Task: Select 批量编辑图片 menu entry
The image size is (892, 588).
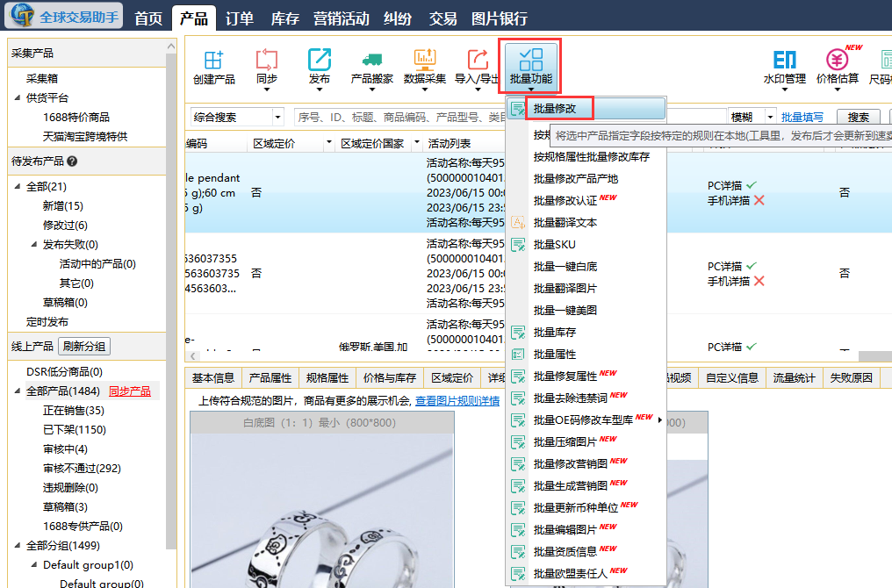Action: 565,530
